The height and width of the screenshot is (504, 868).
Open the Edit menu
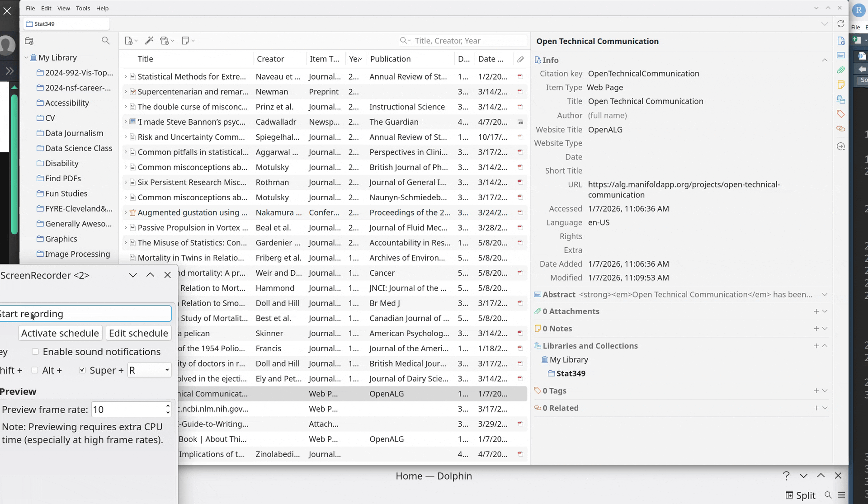tap(46, 8)
